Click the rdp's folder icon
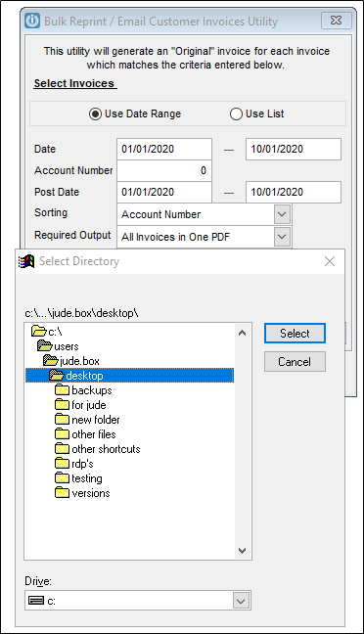 pos(62,463)
